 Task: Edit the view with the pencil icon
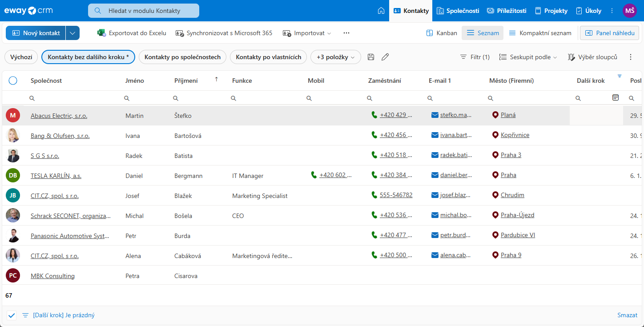385,57
